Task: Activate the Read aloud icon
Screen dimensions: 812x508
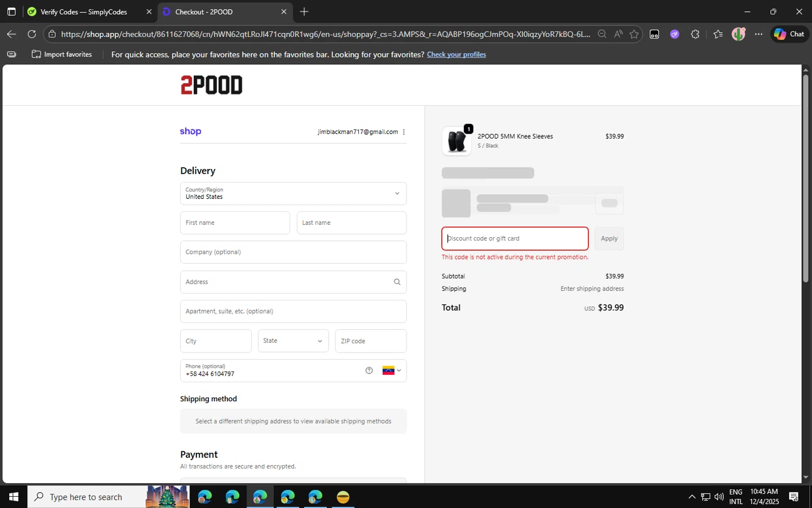Action: click(618, 34)
